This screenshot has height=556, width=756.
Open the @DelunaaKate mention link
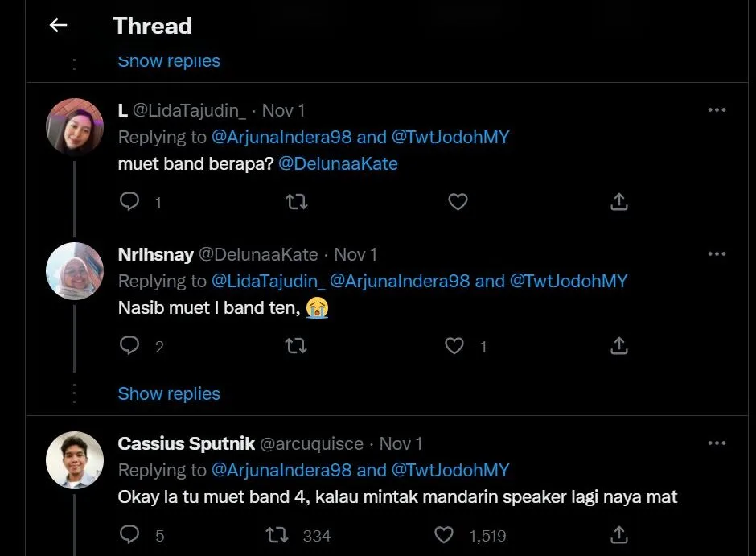[338, 164]
